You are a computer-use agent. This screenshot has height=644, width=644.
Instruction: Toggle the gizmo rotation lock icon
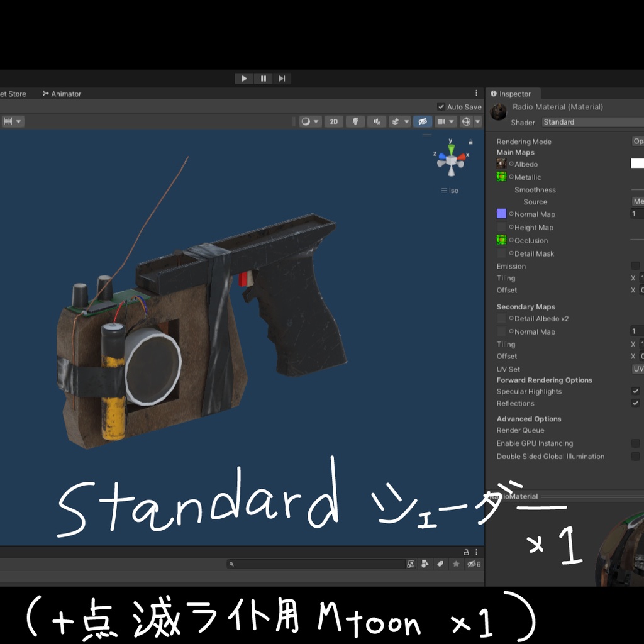470,142
